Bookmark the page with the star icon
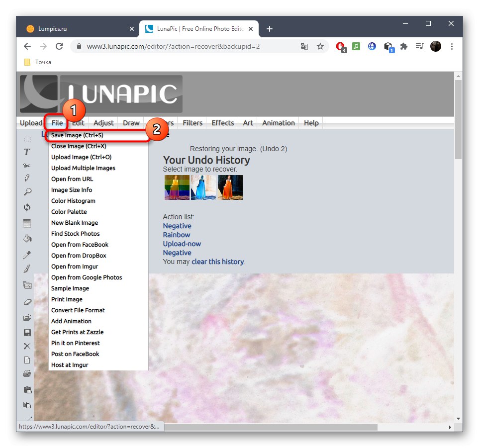The image size is (479, 448). [x=320, y=46]
